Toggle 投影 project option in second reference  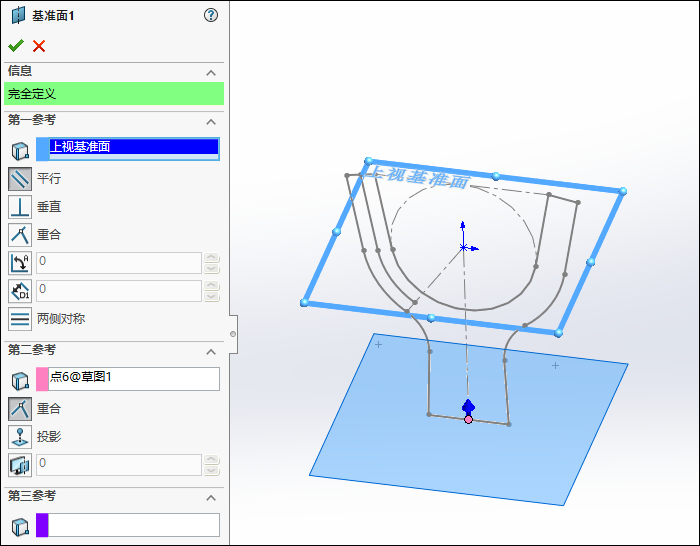(x=20, y=437)
